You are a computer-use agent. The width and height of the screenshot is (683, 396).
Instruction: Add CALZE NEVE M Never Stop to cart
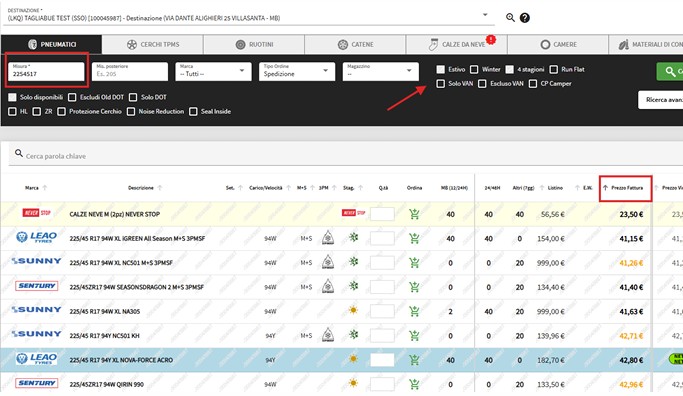point(414,214)
